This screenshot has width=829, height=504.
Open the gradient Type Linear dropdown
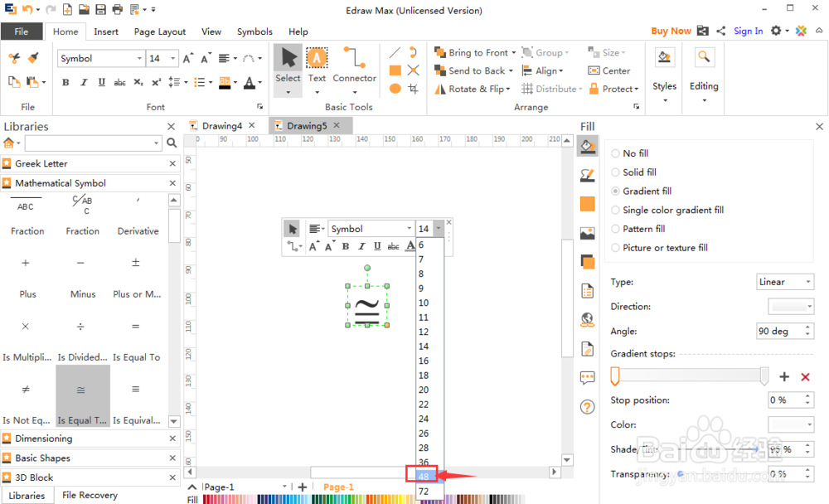(785, 282)
